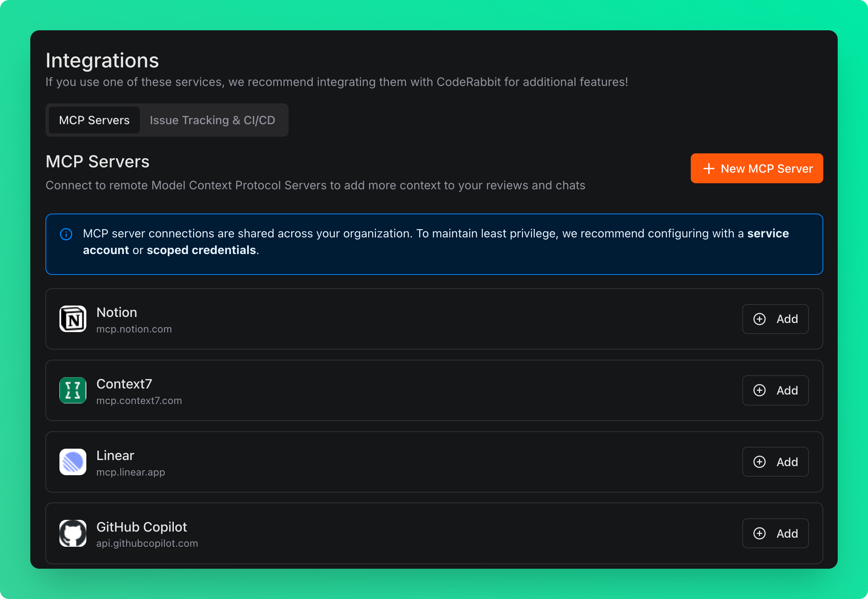
Task: Click the info icon in the blue banner
Action: [66, 234]
